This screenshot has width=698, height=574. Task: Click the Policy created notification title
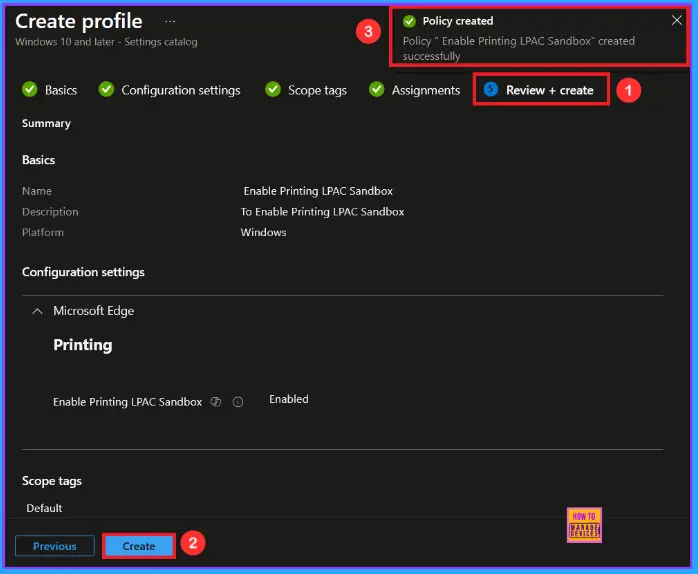[458, 21]
